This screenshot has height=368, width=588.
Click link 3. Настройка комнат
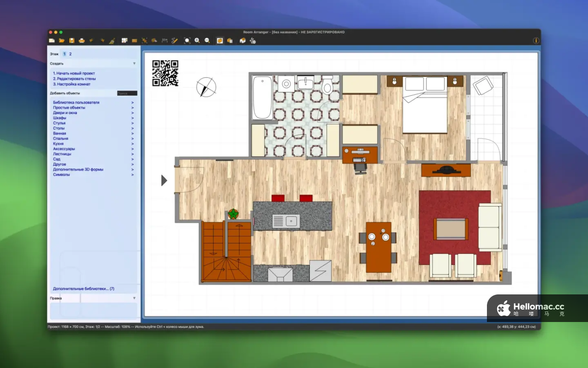click(72, 84)
